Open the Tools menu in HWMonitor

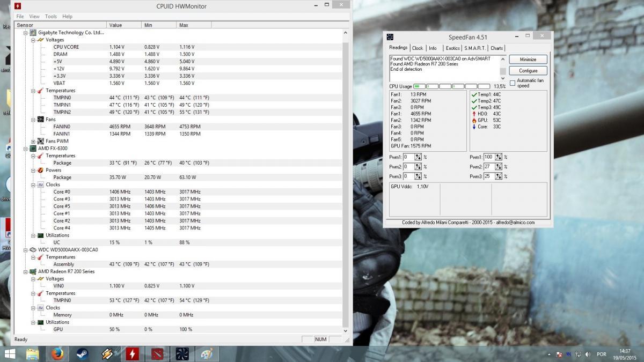coord(51,17)
